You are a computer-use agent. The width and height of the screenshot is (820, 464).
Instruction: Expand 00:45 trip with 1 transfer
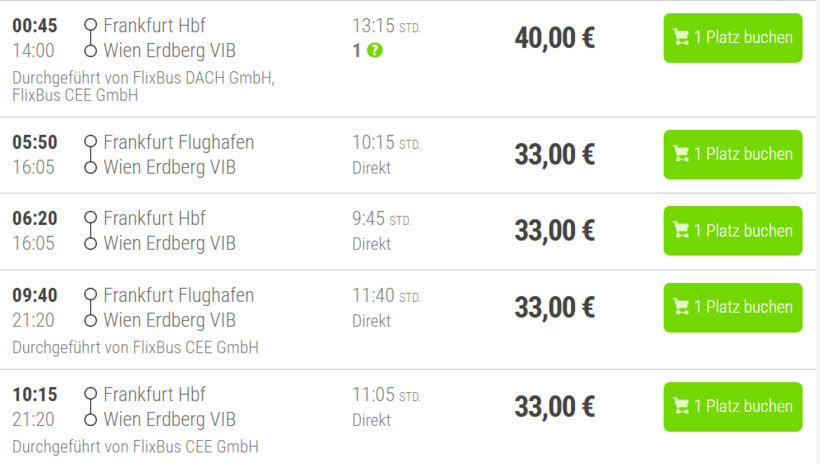pos(357,50)
